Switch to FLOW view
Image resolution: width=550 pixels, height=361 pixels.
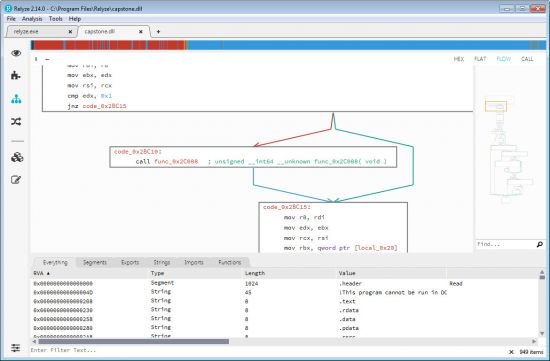(x=504, y=59)
